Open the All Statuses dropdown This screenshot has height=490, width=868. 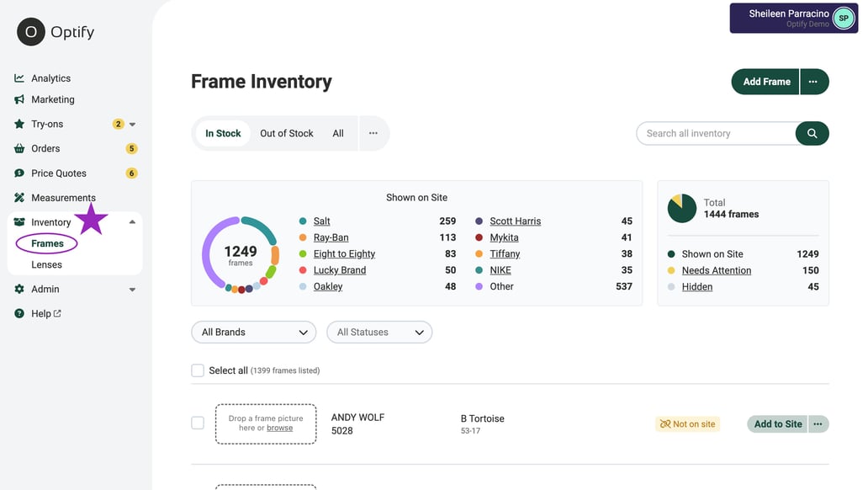pyautogui.click(x=378, y=332)
